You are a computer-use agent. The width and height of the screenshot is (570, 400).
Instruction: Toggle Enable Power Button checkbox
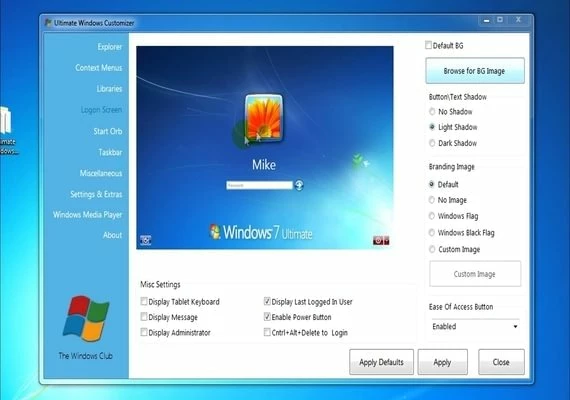click(x=267, y=317)
